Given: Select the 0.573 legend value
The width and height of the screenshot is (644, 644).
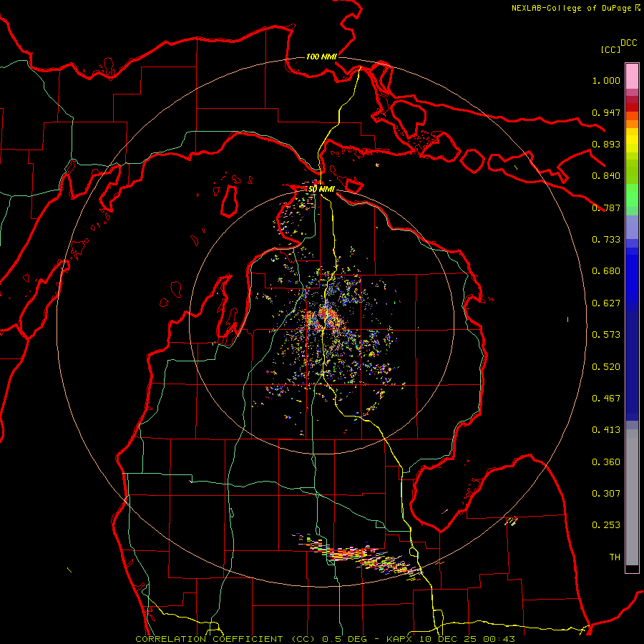Looking at the screenshot, I should [x=606, y=335].
